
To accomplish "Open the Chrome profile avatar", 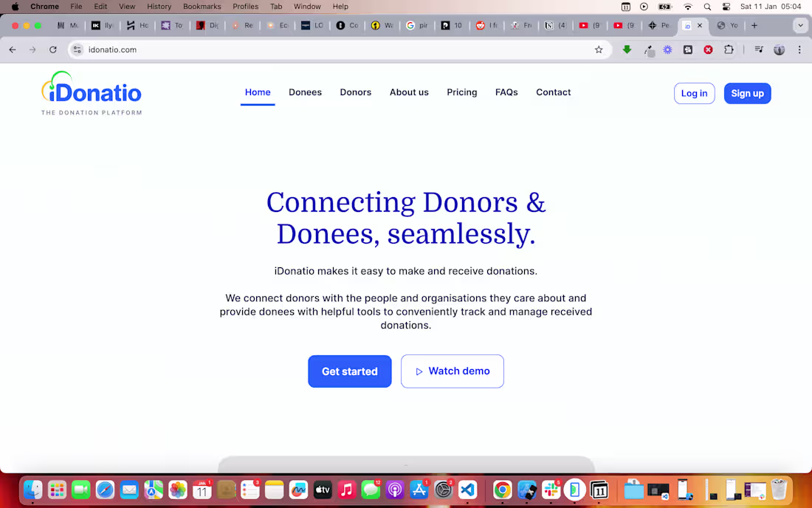I will coord(779,49).
